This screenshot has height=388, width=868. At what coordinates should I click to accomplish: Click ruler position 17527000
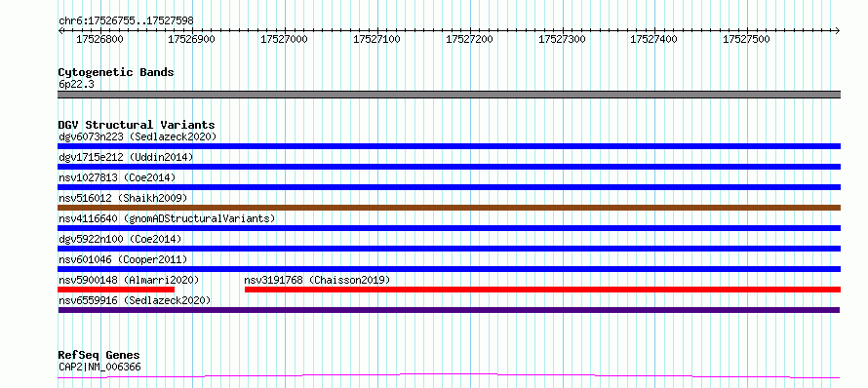pyautogui.click(x=285, y=39)
